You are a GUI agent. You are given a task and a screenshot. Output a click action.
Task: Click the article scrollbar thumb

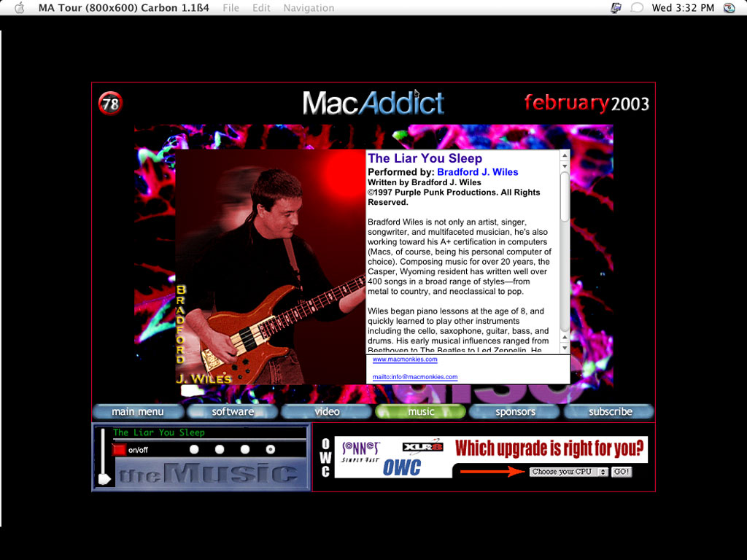tap(565, 196)
